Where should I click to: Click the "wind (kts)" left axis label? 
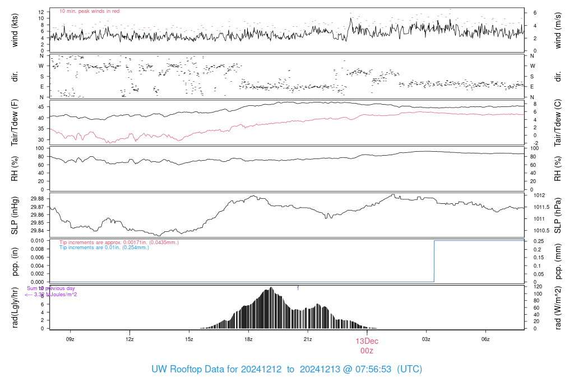pos(15,30)
